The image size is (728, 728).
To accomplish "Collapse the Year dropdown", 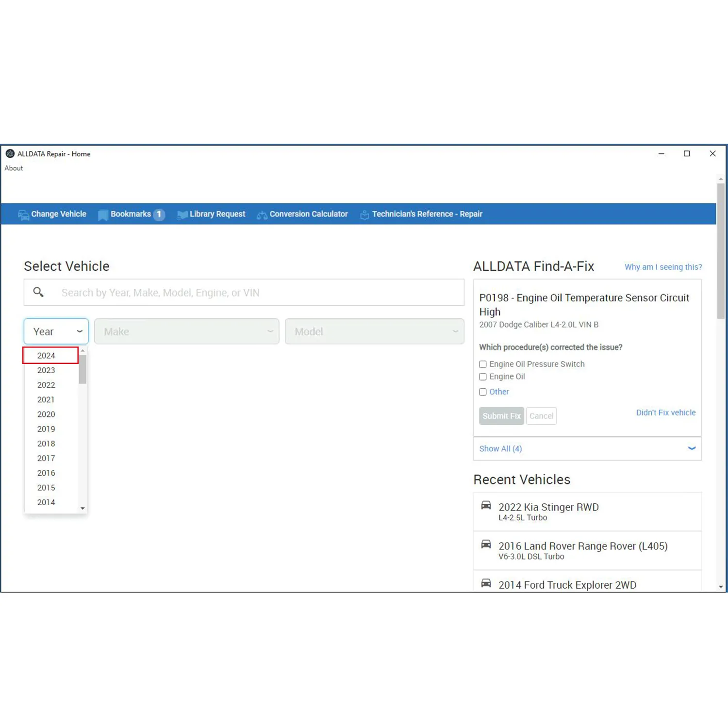I will point(79,331).
